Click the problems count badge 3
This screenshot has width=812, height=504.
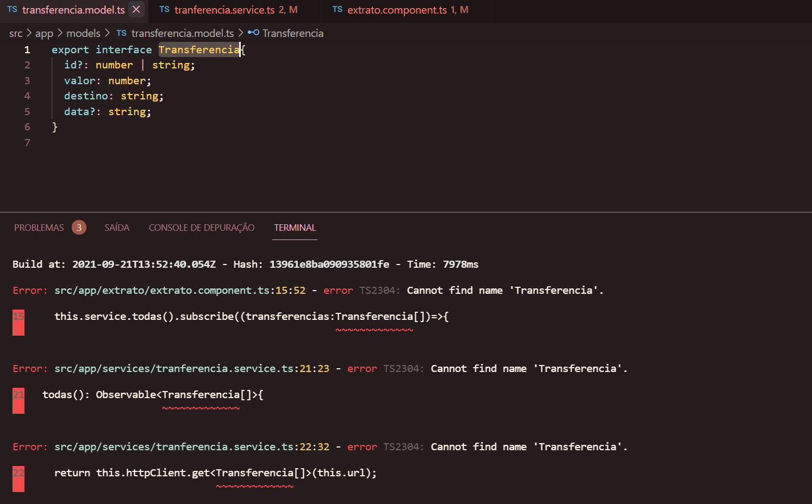tap(79, 228)
